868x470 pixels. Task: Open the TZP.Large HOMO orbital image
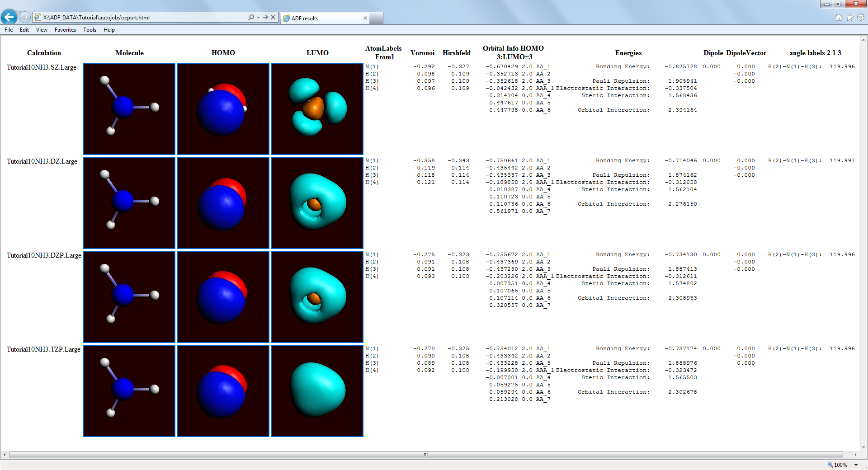(x=223, y=391)
